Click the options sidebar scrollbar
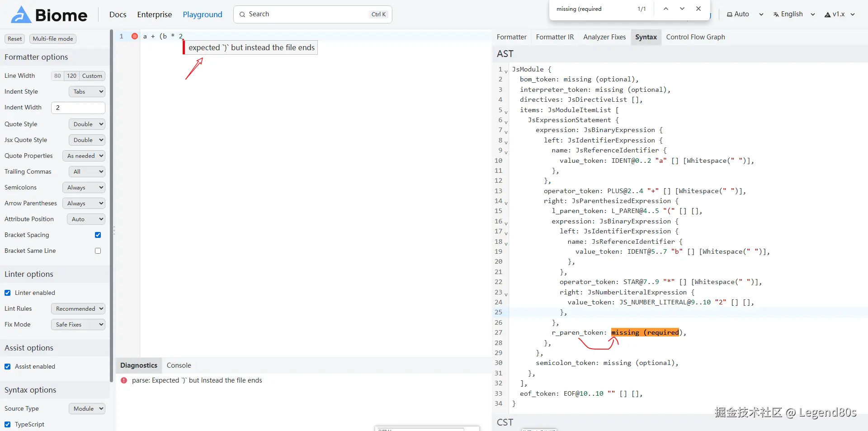 coord(111,206)
